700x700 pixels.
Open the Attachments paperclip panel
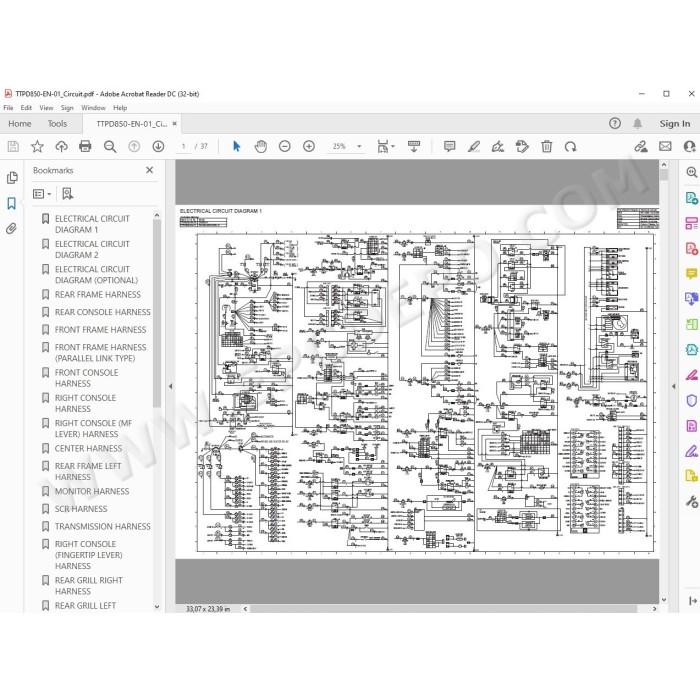coord(12,229)
